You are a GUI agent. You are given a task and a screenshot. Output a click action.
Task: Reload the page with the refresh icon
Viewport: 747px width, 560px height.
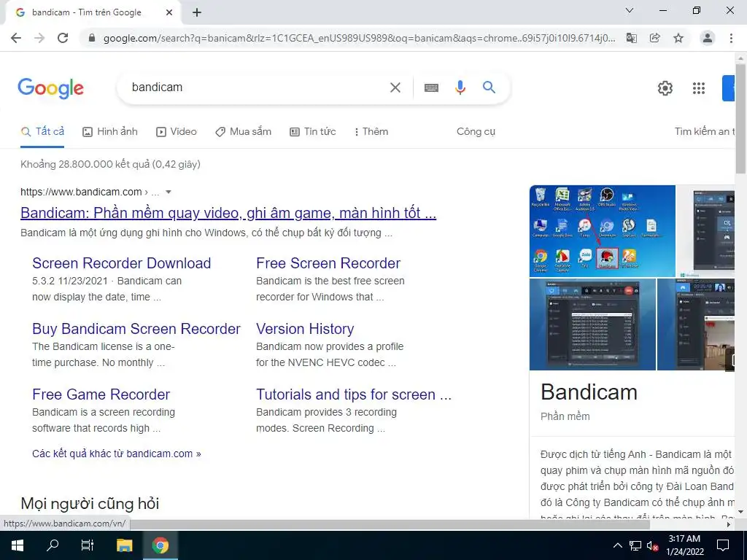[x=63, y=38]
